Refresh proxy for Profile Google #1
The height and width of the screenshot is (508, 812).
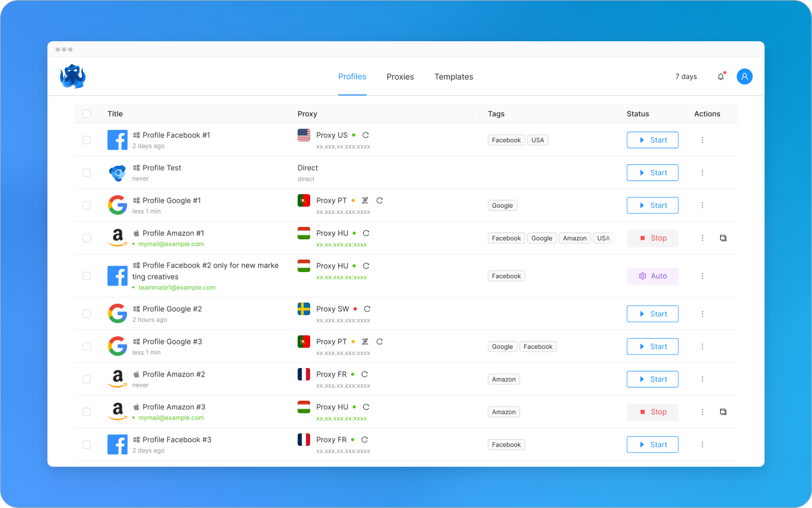tap(379, 201)
